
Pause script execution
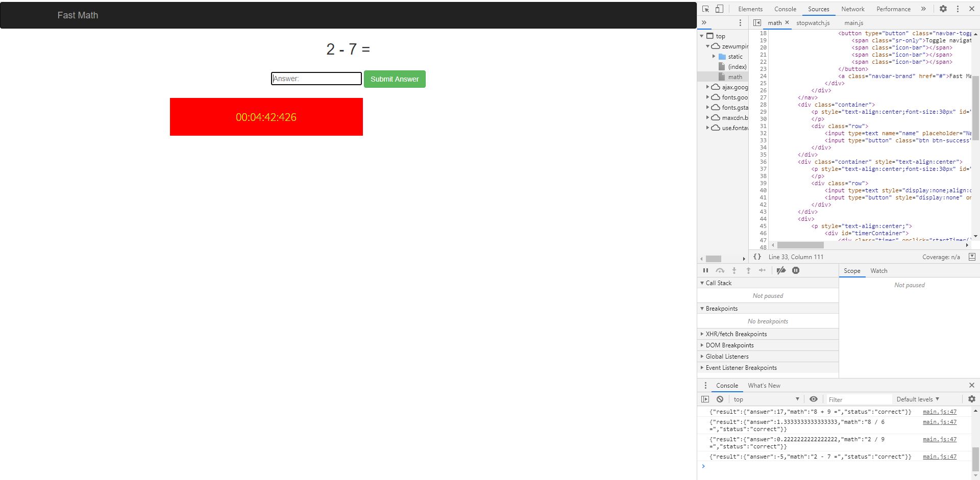point(705,270)
